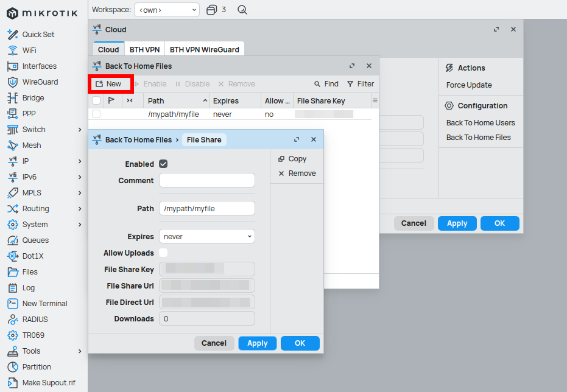Open the Expires dropdown set to never
This screenshot has width=567, height=392.
point(206,236)
